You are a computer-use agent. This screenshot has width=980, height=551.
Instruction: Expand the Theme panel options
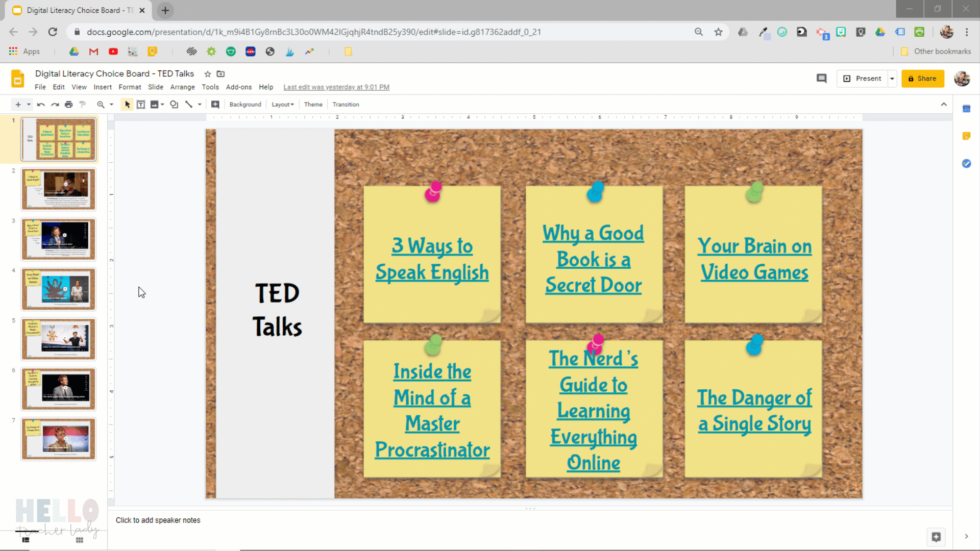click(x=312, y=104)
